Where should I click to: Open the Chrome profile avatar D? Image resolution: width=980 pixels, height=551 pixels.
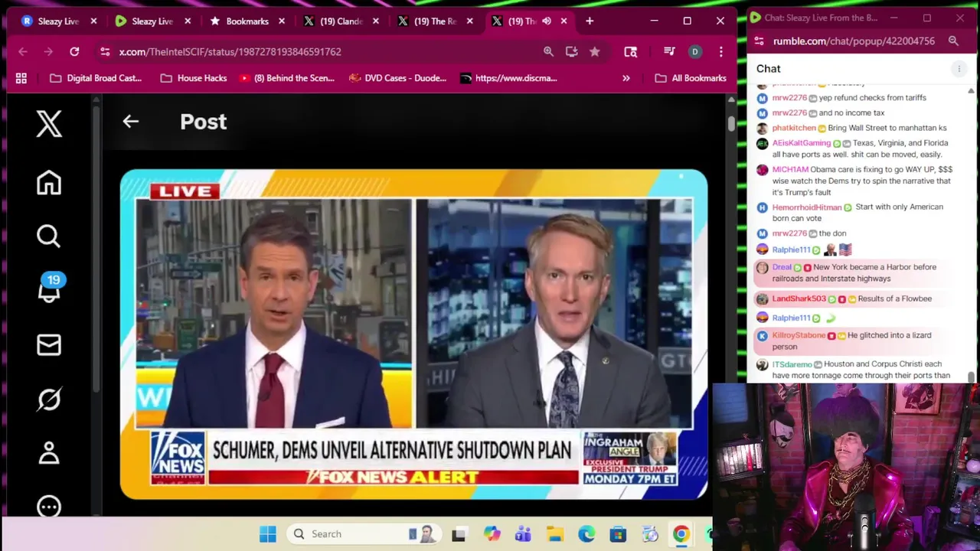click(x=695, y=51)
